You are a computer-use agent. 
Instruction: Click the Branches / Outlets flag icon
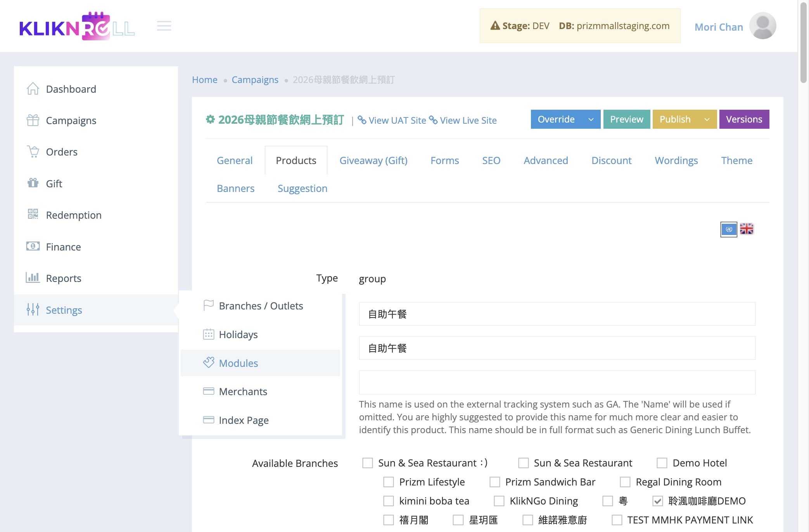pyautogui.click(x=209, y=306)
